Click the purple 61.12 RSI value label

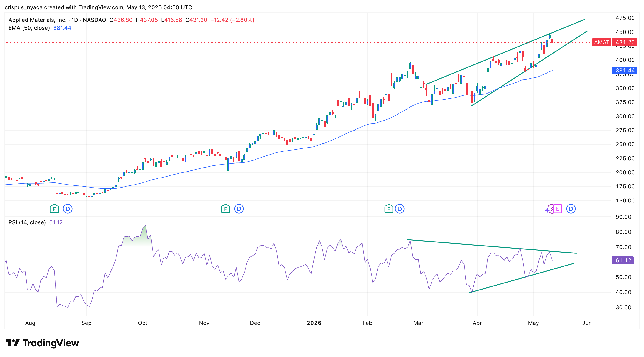623,260
